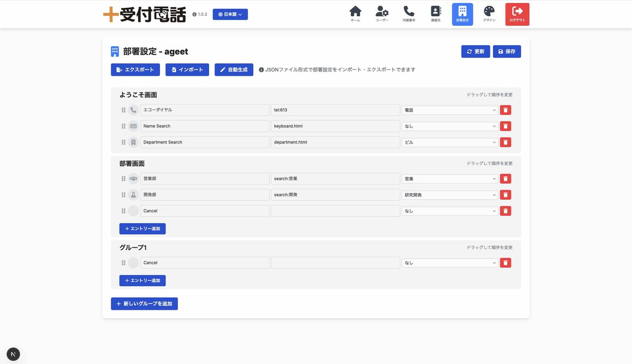Open icon dropdown for Name Search row
The width and height of the screenshot is (632, 364).
click(x=450, y=126)
